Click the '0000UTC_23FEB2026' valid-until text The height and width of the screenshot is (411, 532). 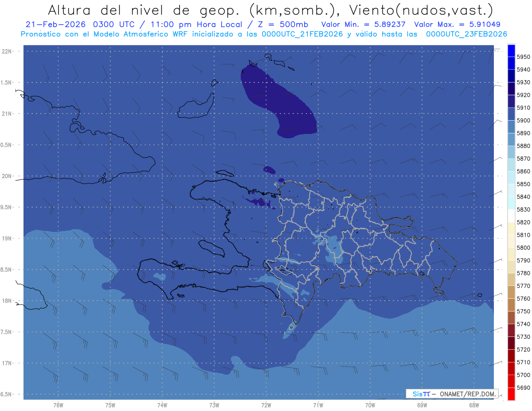[x=466, y=34]
